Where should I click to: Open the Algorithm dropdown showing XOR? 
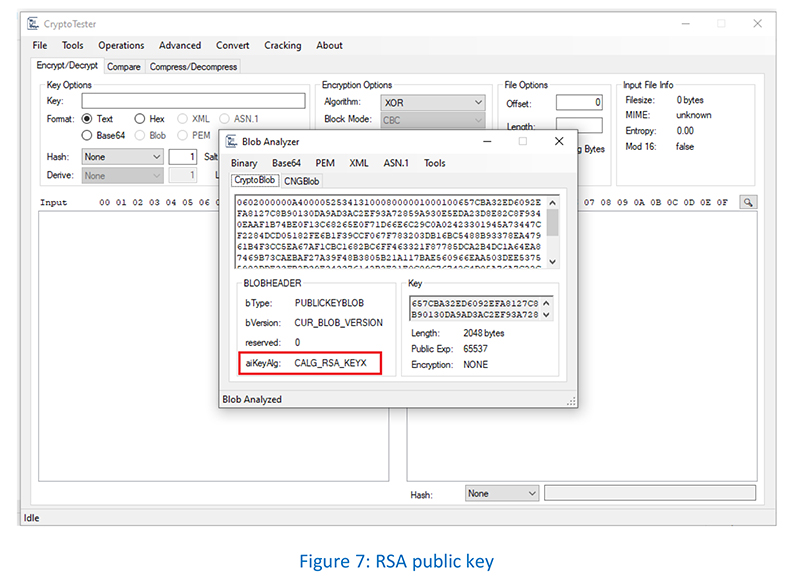(x=433, y=103)
